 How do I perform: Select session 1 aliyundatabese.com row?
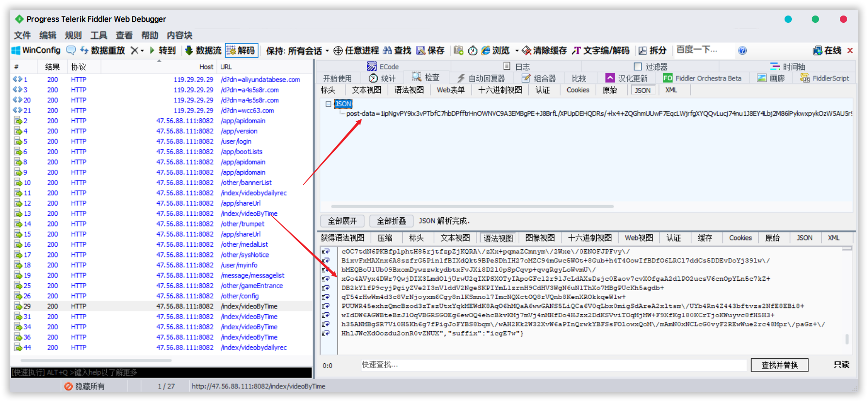pyautogui.click(x=161, y=80)
